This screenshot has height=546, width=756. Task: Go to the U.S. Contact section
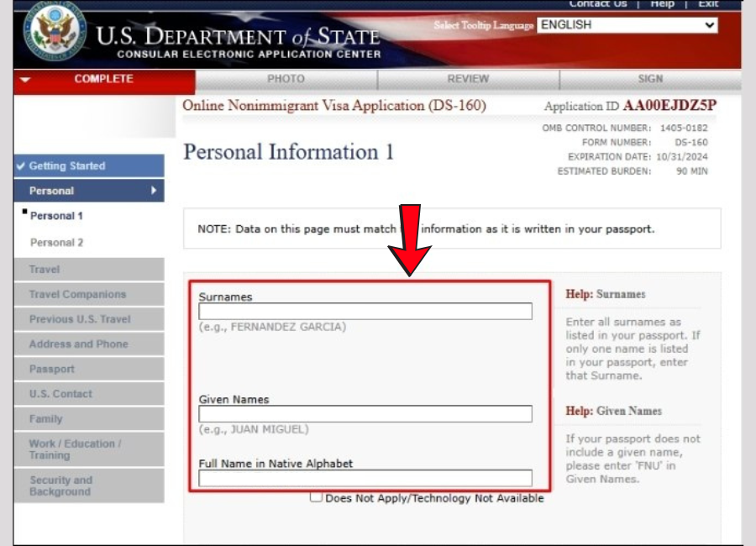(x=89, y=394)
